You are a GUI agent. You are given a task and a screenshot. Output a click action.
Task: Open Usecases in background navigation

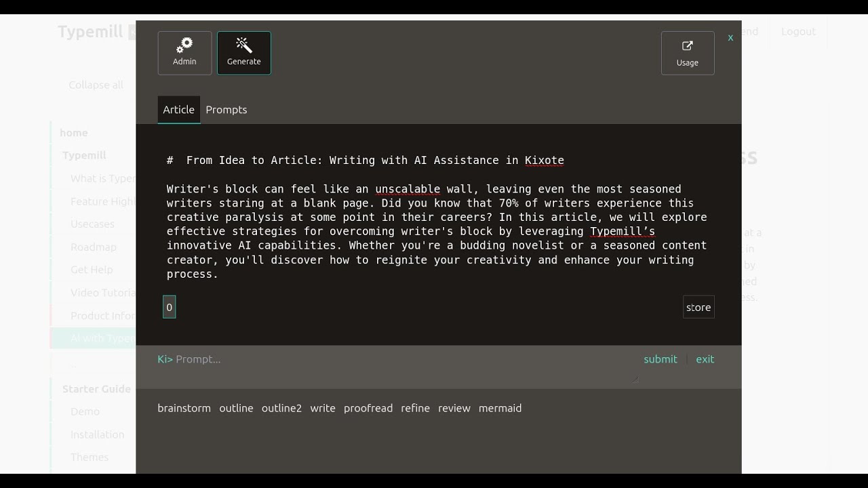pos(92,224)
